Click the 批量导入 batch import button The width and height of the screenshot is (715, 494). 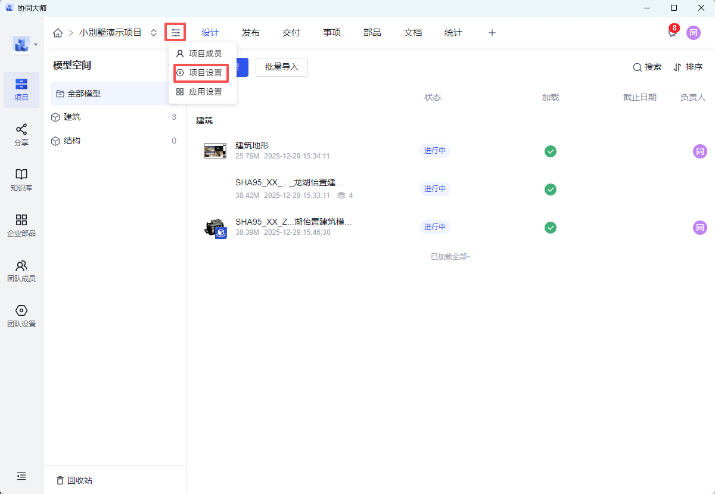click(281, 67)
